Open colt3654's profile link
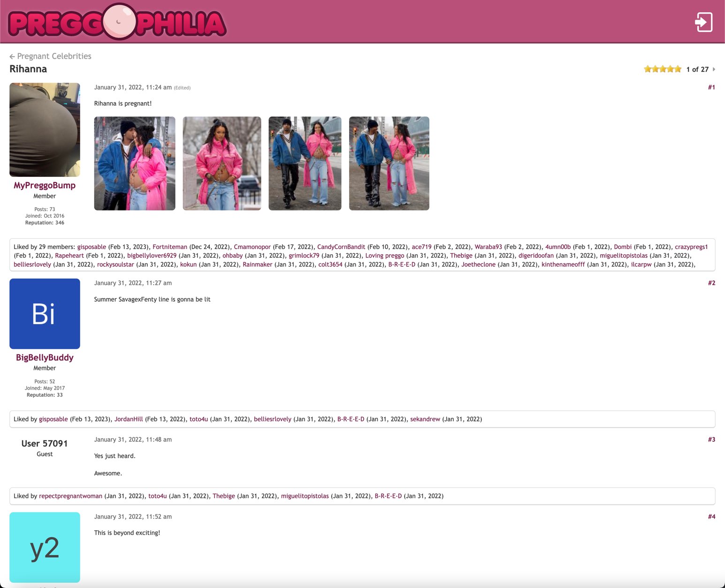This screenshot has width=725, height=588. 330,264
